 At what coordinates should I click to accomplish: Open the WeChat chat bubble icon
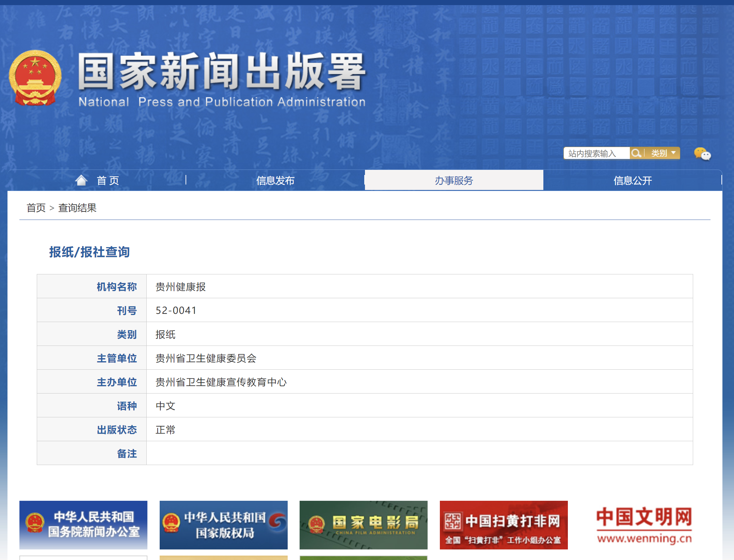point(702,154)
